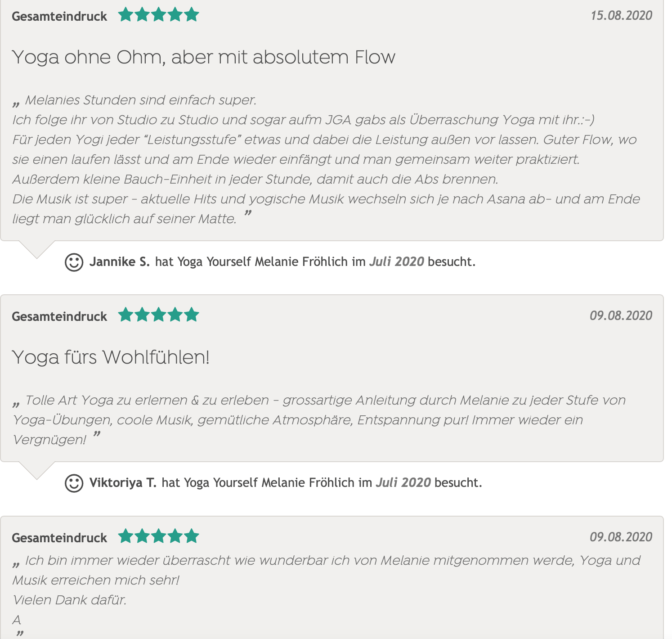The image size is (672, 639).
Task: Click the review text starting Tolle Art Yoga
Action: [x=315, y=419]
